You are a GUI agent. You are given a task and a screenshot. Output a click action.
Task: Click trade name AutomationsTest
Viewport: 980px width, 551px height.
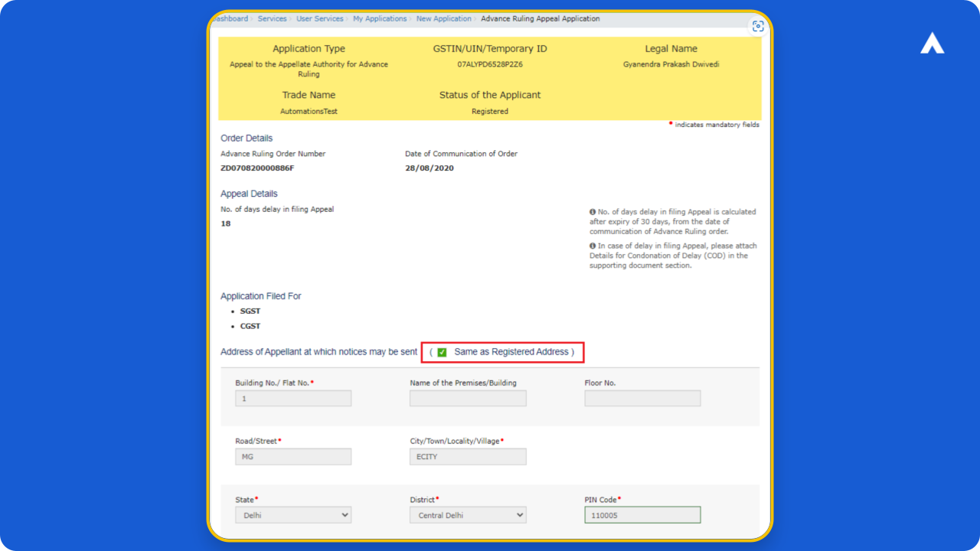click(309, 111)
